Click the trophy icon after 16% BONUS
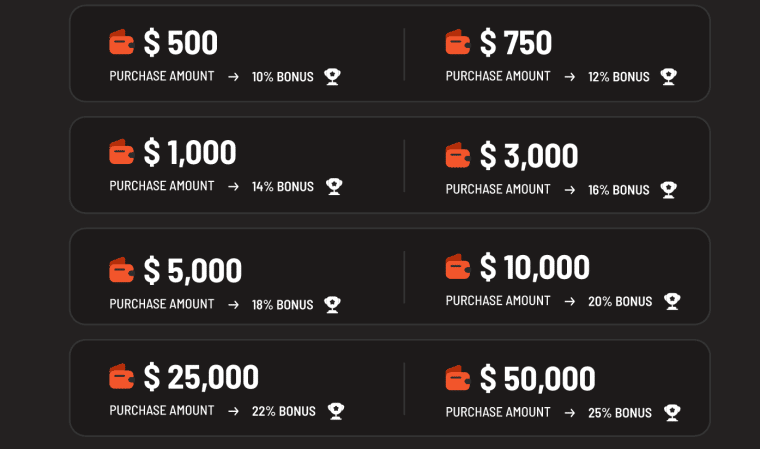This screenshot has height=449, width=760. click(x=668, y=190)
